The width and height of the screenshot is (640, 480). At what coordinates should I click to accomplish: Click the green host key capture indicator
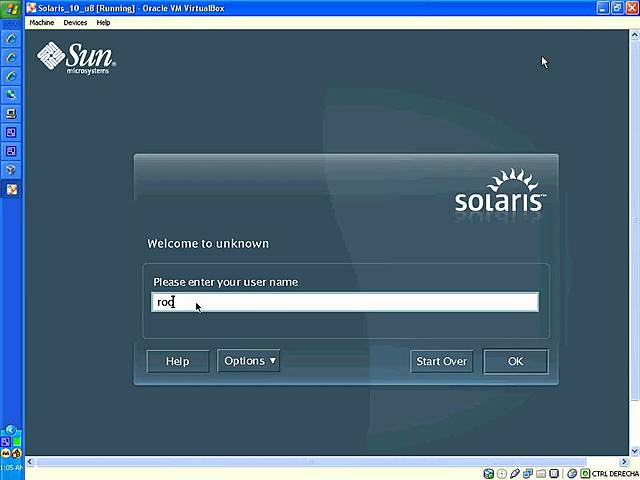tap(585, 473)
